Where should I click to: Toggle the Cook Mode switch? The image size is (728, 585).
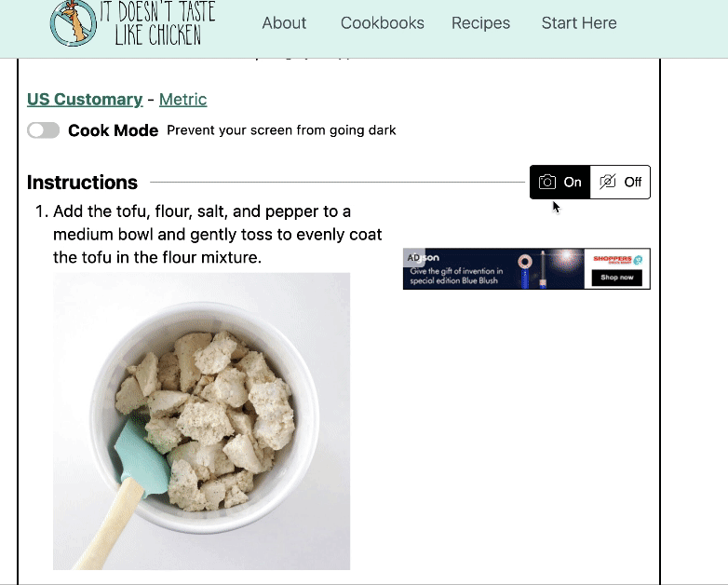click(43, 130)
